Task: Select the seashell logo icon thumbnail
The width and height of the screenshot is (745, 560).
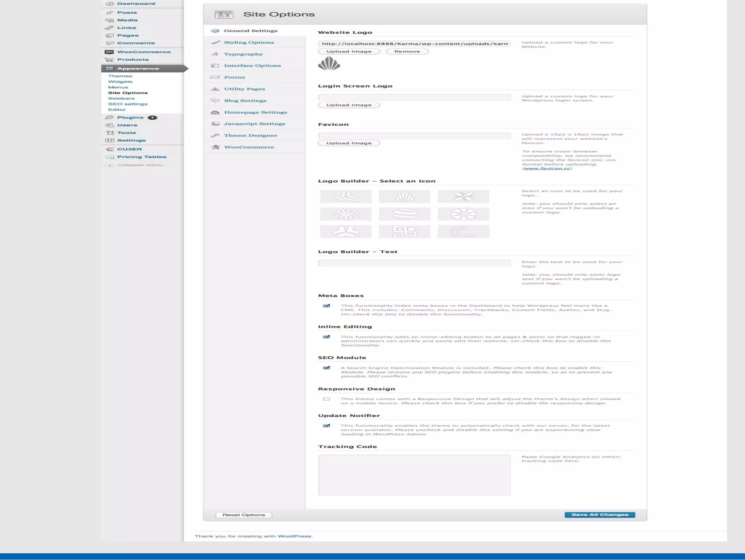Action: pos(405,196)
